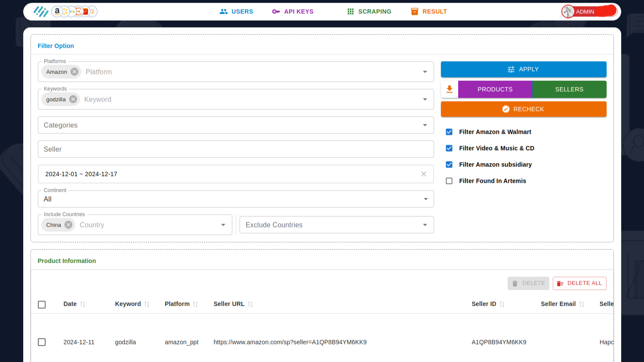Go to the Scraping page
This screenshot has height=362, width=644.
[369, 12]
